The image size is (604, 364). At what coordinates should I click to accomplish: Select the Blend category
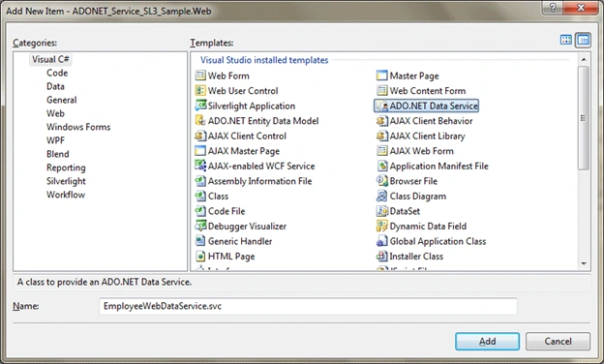pyautogui.click(x=58, y=154)
